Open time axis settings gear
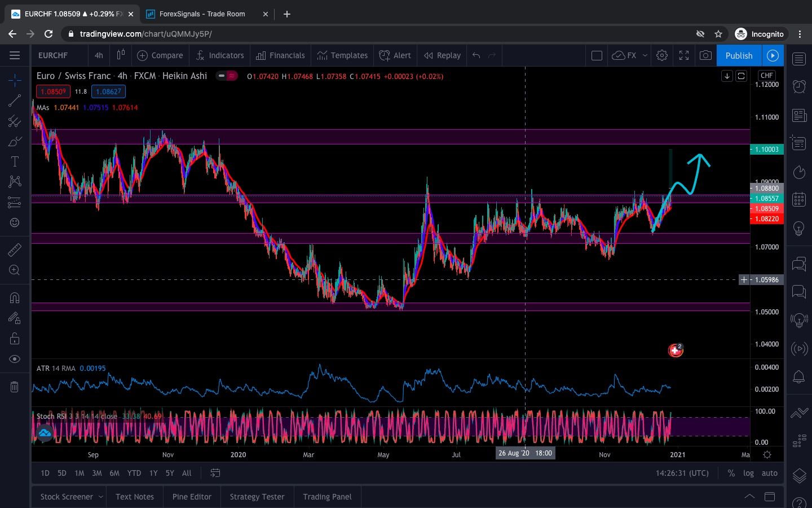The height and width of the screenshot is (508, 812). [767, 454]
